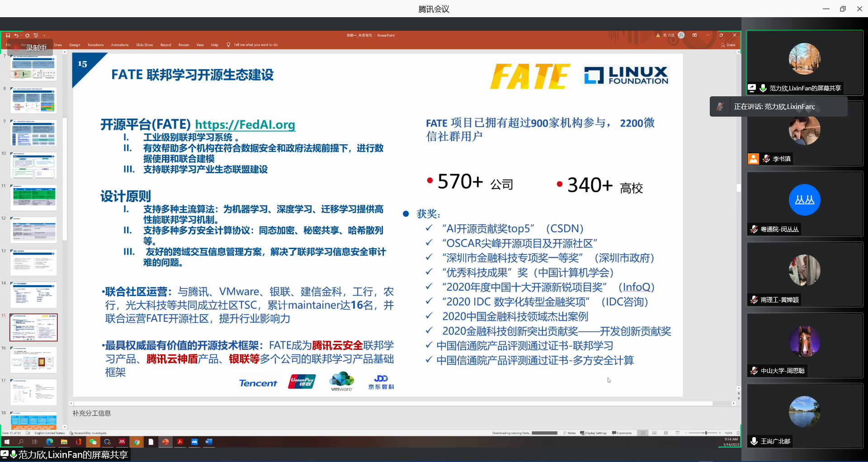This screenshot has width=868, height=462.
Task: Open WeChat from taskbar
Action: (x=93, y=442)
